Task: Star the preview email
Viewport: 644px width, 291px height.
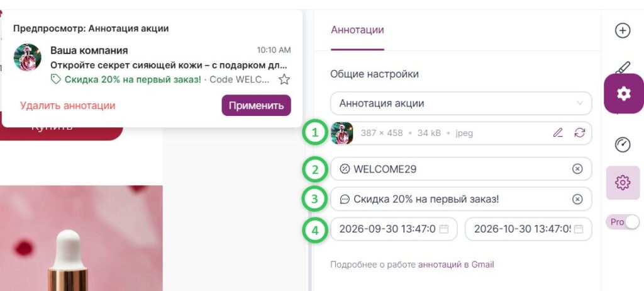Action: click(284, 79)
